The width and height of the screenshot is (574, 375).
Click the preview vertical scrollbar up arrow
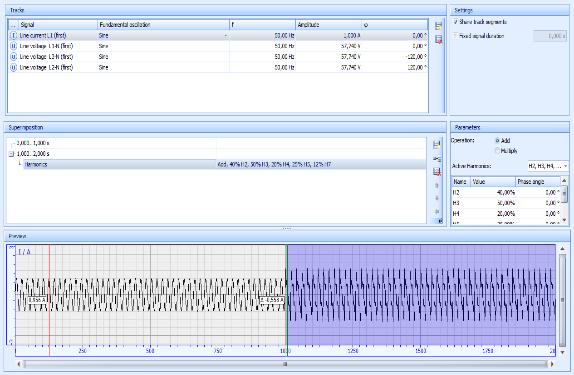coord(563,249)
